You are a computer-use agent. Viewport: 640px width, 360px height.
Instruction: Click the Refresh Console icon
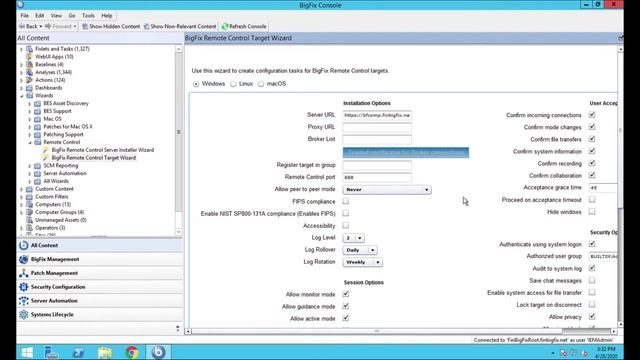(x=224, y=26)
